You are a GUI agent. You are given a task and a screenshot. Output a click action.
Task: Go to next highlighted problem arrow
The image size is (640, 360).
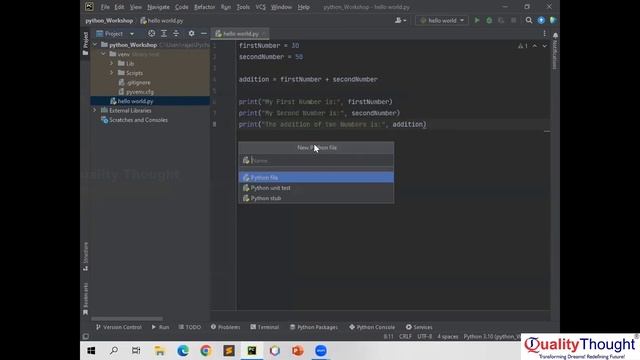point(544,46)
